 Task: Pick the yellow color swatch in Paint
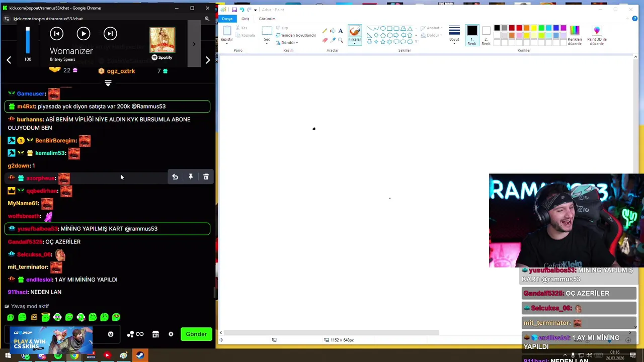coord(534,28)
